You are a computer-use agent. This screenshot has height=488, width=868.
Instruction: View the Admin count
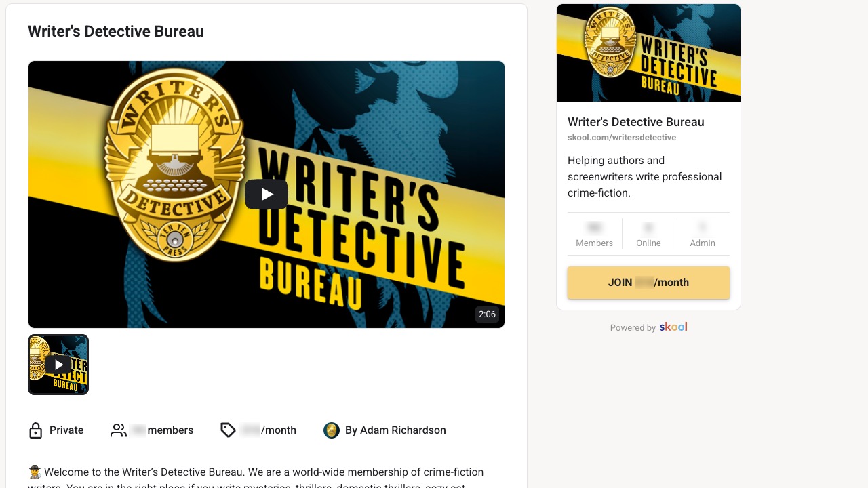tap(703, 234)
